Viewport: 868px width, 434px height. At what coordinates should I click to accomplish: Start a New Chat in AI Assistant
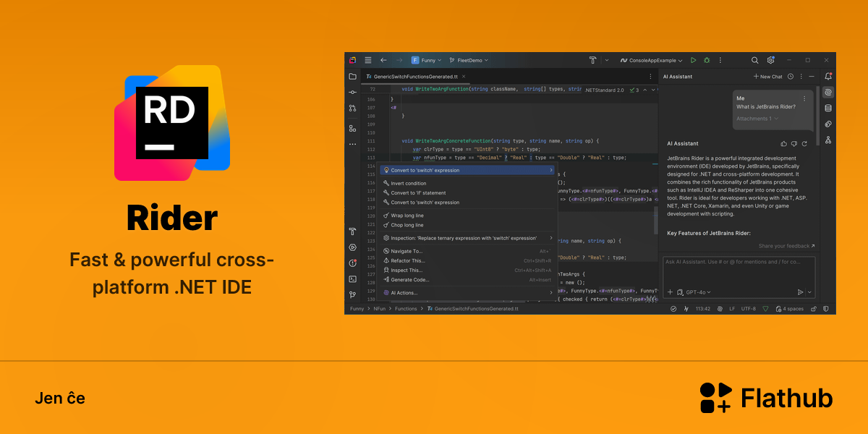point(767,76)
